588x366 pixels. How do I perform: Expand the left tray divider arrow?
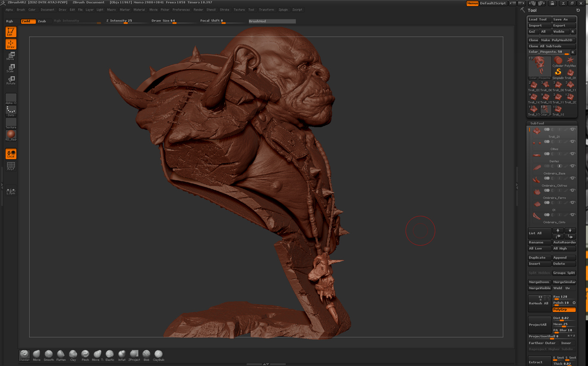tap(2, 186)
